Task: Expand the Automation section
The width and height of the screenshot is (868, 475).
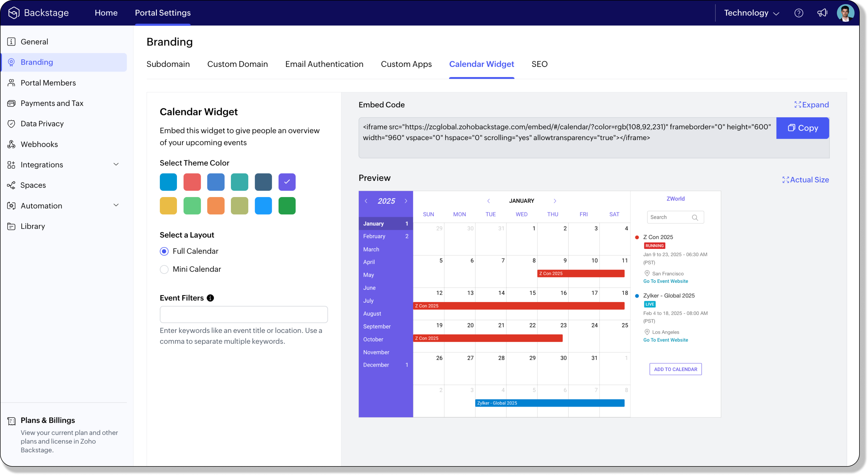Action: click(x=116, y=205)
